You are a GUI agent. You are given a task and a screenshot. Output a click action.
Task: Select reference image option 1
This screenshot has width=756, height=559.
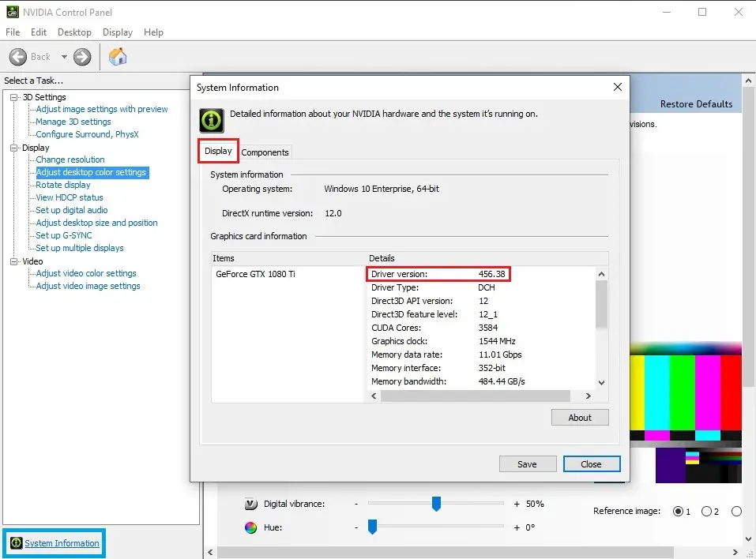678,512
